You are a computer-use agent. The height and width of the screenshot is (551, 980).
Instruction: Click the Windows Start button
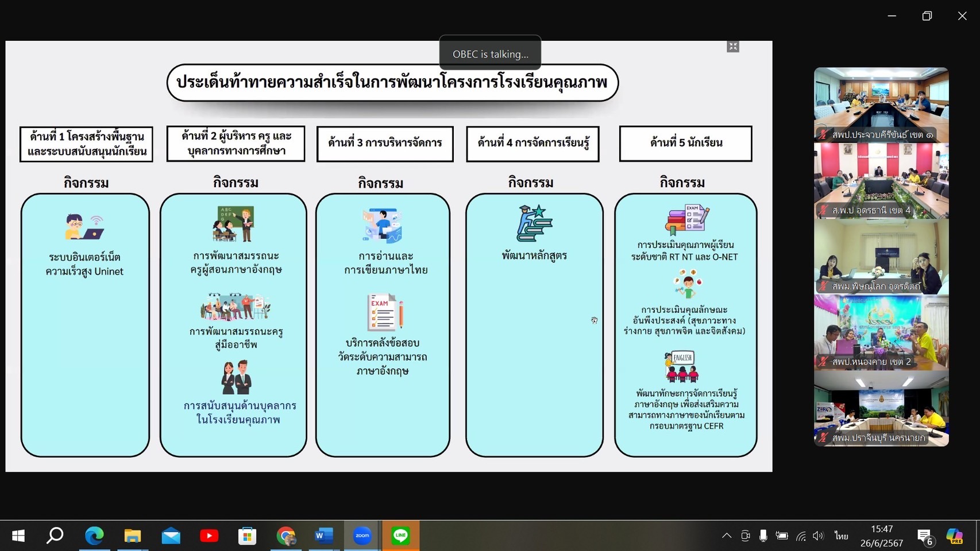click(x=18, y=536)
